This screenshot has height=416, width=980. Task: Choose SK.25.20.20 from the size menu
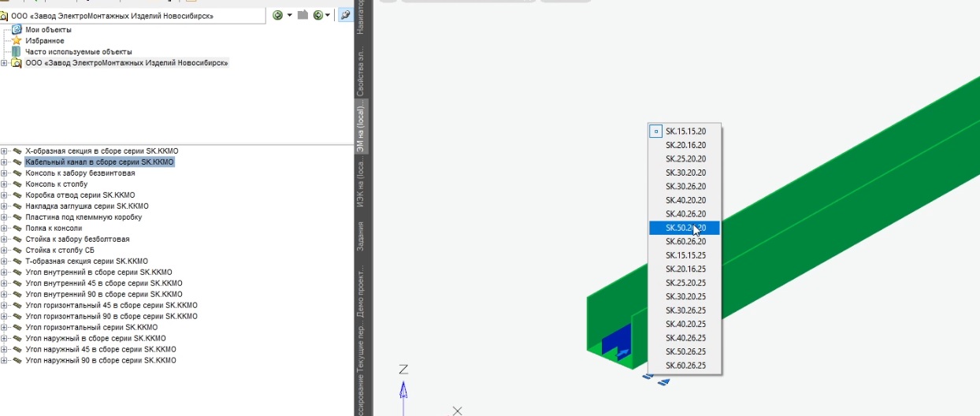[684, 159]
